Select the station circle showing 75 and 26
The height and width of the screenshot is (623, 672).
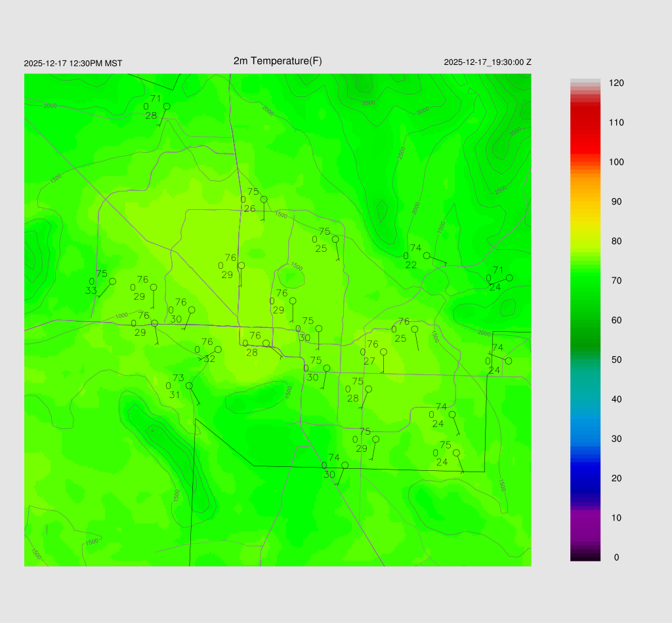tap(264, 199)
